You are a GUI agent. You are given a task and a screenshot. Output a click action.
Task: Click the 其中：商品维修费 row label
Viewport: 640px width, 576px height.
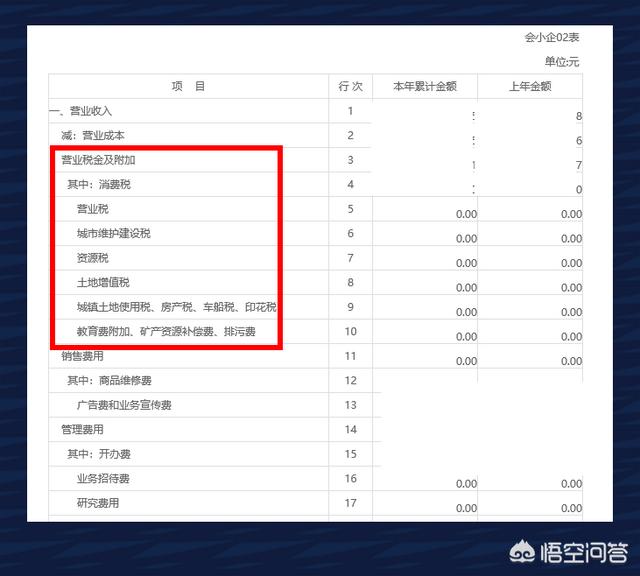[109, 380]
